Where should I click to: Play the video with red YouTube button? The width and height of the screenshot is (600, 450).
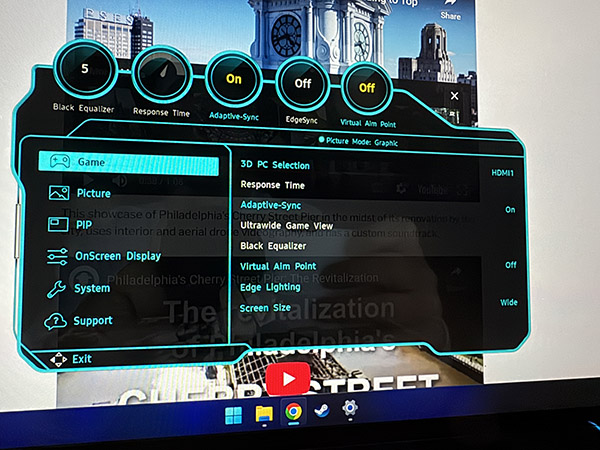(288, 378)
